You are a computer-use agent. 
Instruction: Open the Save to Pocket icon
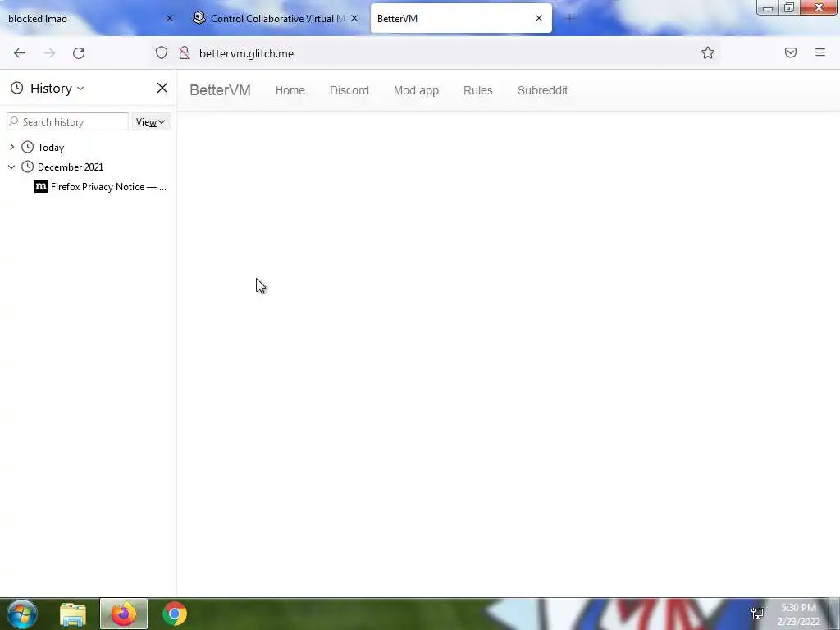[791, 52]
